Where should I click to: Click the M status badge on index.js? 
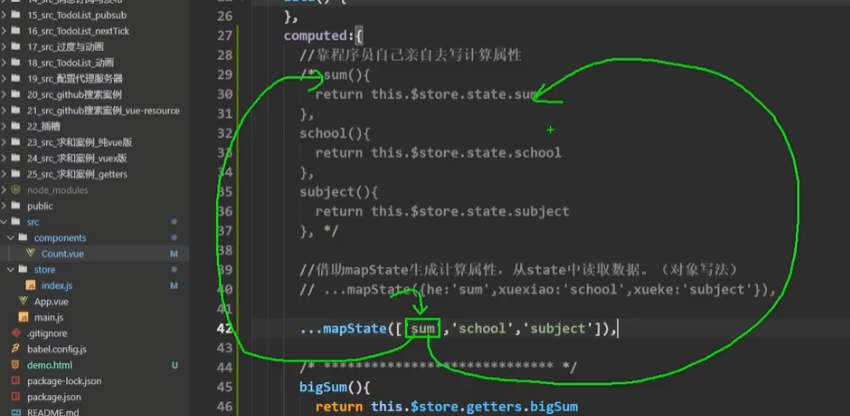point(174,285)
